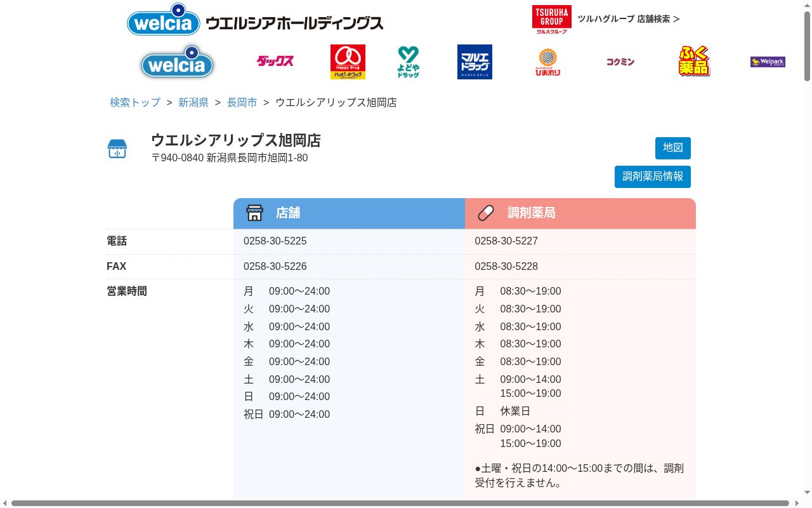Viewport: 812px width, 508px height.
Task: Click the scroll-down arrow of the vertical scrollbar
Action: 807,493
